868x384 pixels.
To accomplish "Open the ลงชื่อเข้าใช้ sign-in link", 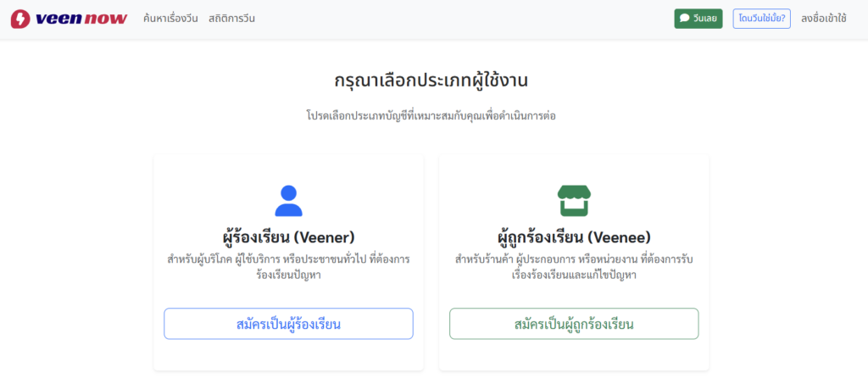I will [823, 19].
